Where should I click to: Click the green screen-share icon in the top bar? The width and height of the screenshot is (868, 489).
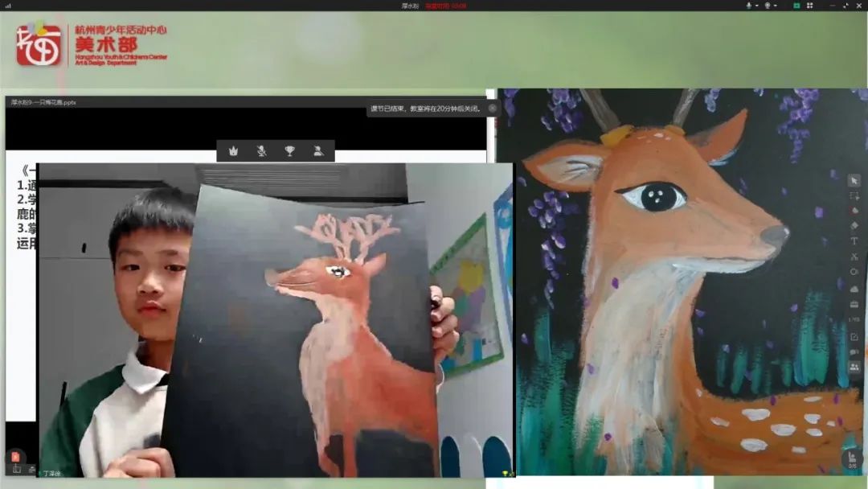pos(796,6)
